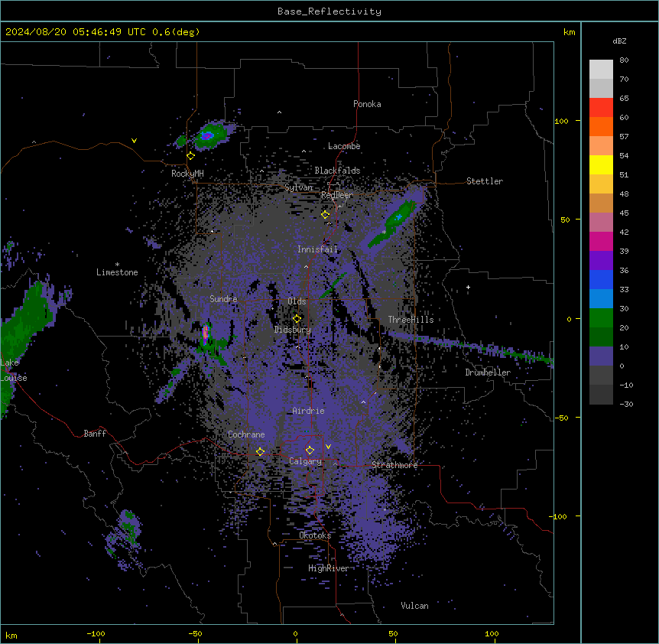Click the royal blue 33-36 dBZ swatch
The width and height of the screenshot is (659, 644).
(x=601, y=279)
